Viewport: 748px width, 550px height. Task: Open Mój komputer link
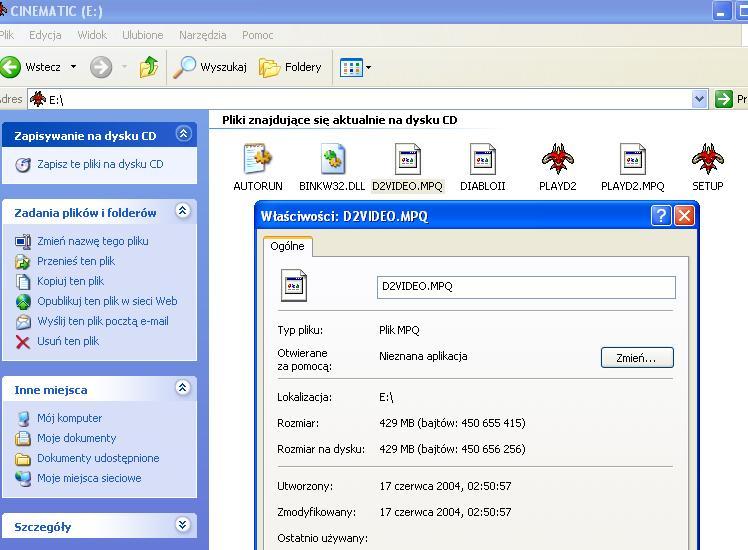coord(70,418)
